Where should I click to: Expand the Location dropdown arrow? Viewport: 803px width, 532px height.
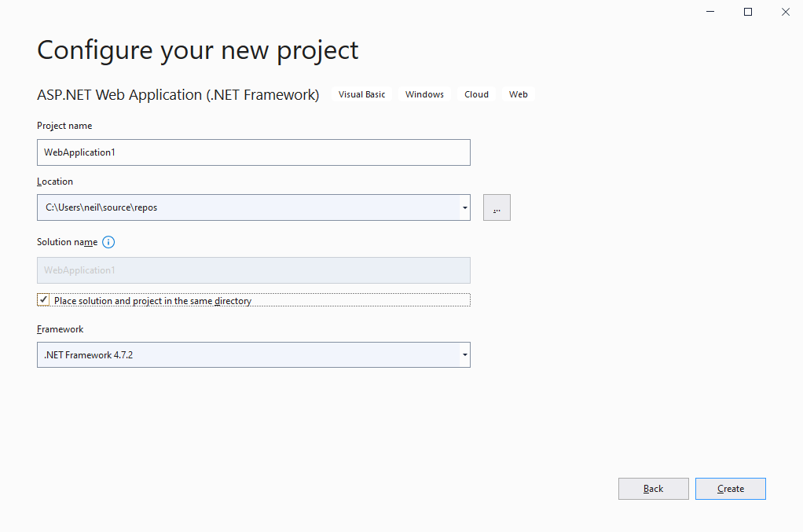(464, 207)
